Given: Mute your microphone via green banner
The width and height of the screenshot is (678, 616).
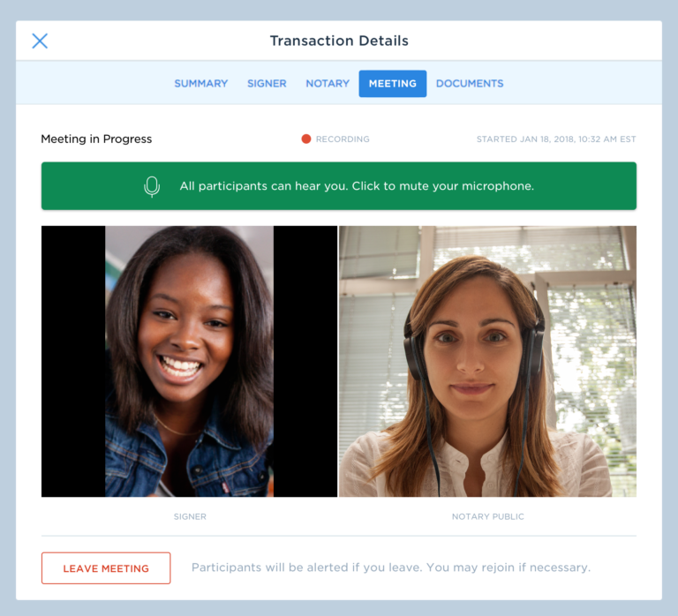Looking at the screenshot, I should (x=339, y=186).
